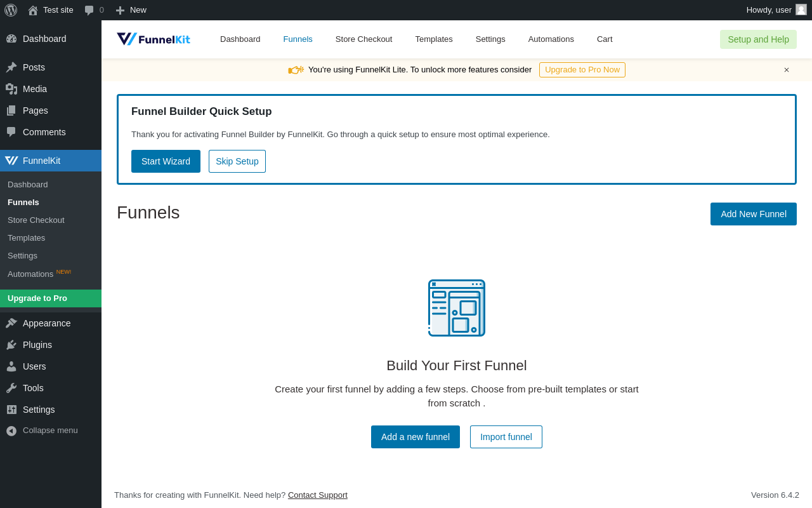Click the plus New icon in admin bar

click(120, 10)
